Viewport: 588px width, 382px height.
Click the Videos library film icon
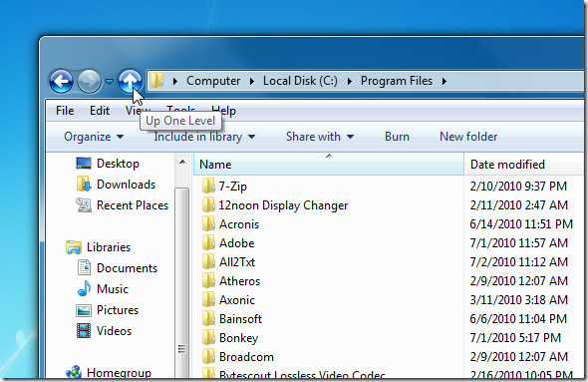pos(84,331)
